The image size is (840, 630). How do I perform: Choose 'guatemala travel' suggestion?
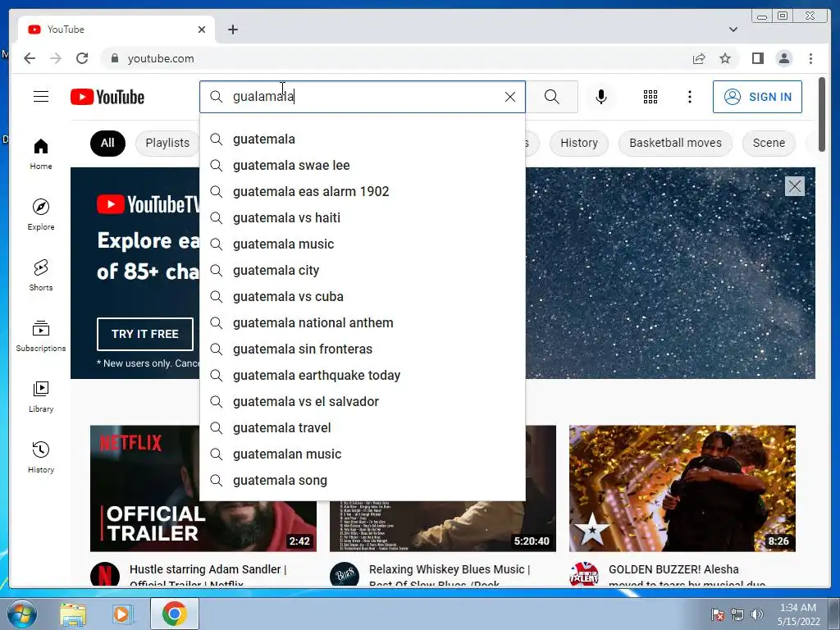363,428
